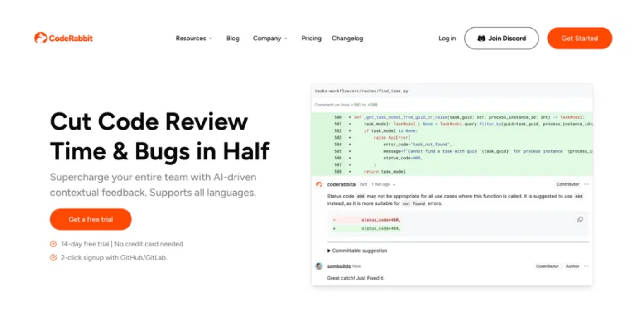Click the bot label next to coderabbitai
This screenshot has height=328, width=644.
(364, 184)
